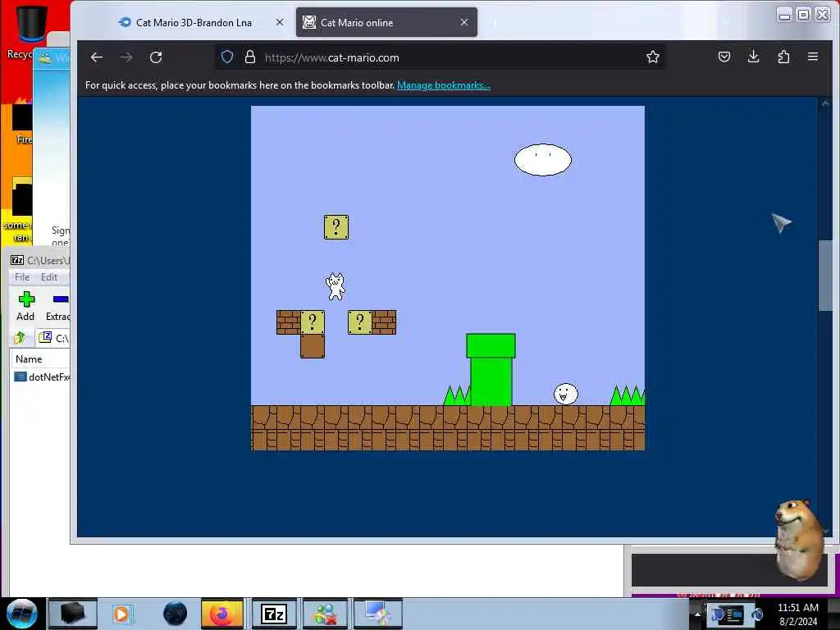
Task: Reload the Cat Mario page
Action: (156, 57)
